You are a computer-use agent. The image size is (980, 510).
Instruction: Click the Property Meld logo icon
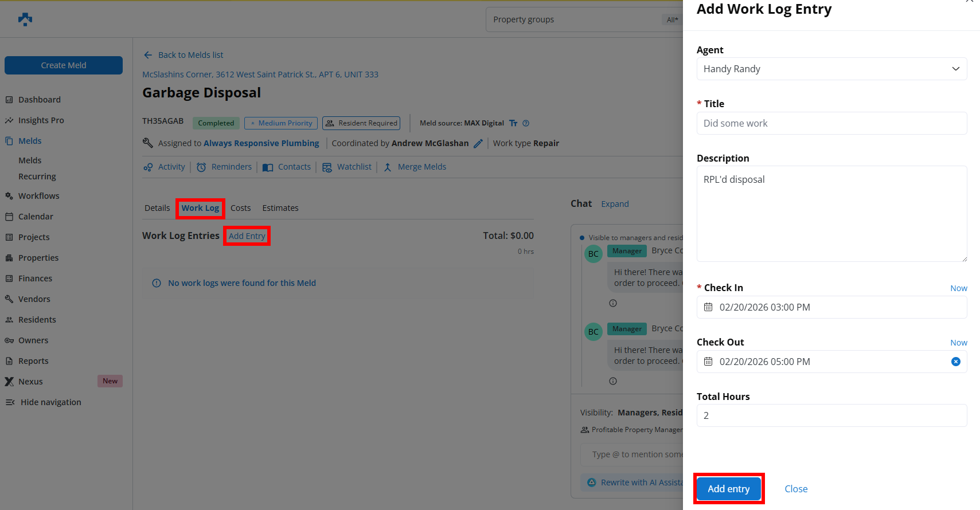[25, 19]
